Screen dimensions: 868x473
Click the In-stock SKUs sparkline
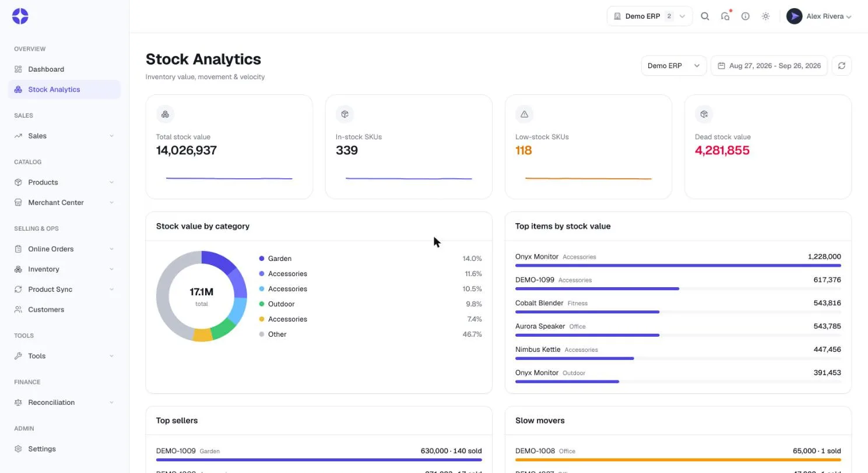409,178
